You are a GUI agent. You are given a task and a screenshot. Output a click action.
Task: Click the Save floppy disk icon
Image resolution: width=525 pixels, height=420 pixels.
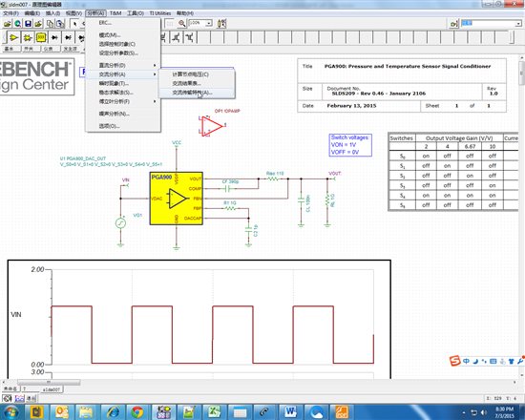pos(28,24)
